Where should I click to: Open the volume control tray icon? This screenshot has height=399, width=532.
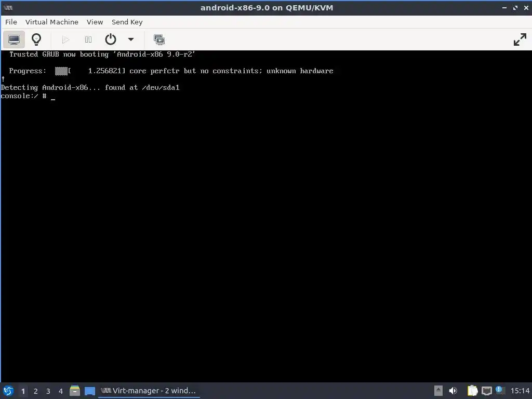[x=453, y=391]
